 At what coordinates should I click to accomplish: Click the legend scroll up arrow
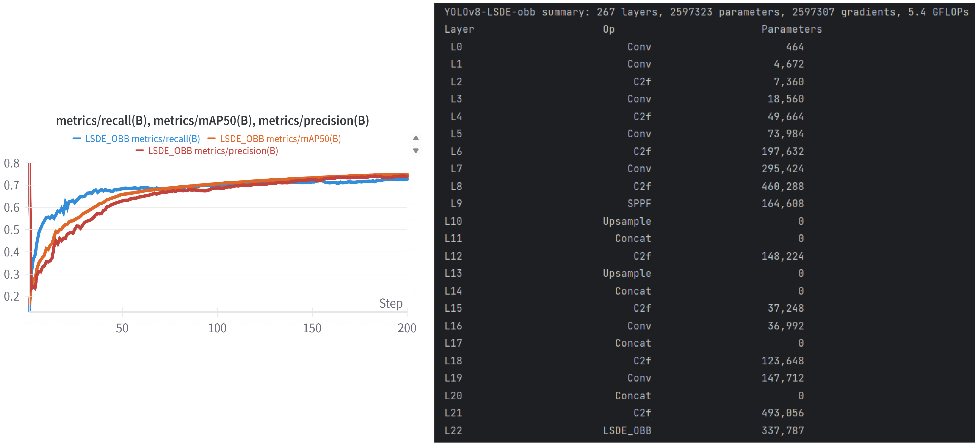click(x=416, y=138)
